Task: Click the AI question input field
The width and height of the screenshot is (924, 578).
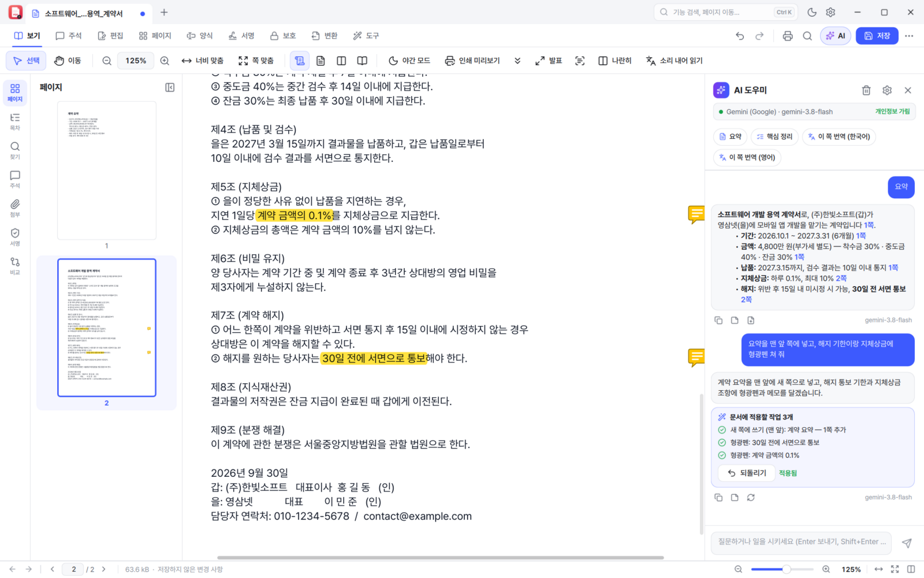Action: pos(802,542)
